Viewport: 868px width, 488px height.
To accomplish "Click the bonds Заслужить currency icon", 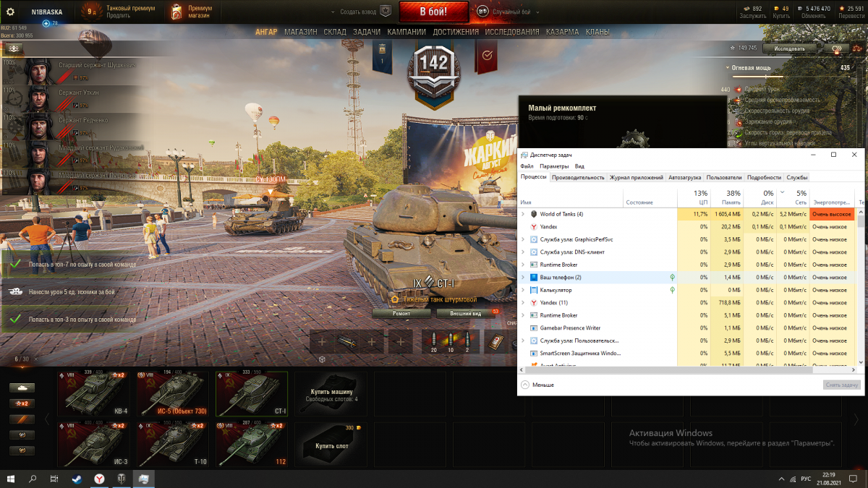I will pos(746,8).
